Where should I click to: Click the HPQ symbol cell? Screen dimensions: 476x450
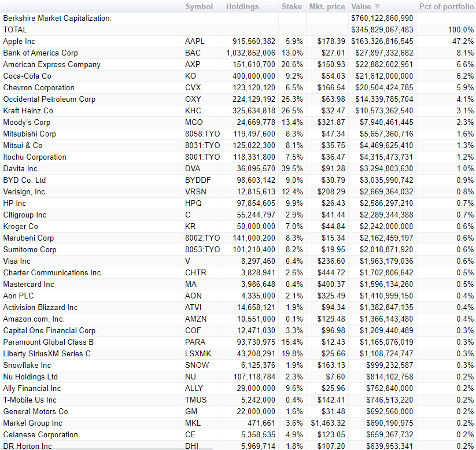tap(193, 203)
